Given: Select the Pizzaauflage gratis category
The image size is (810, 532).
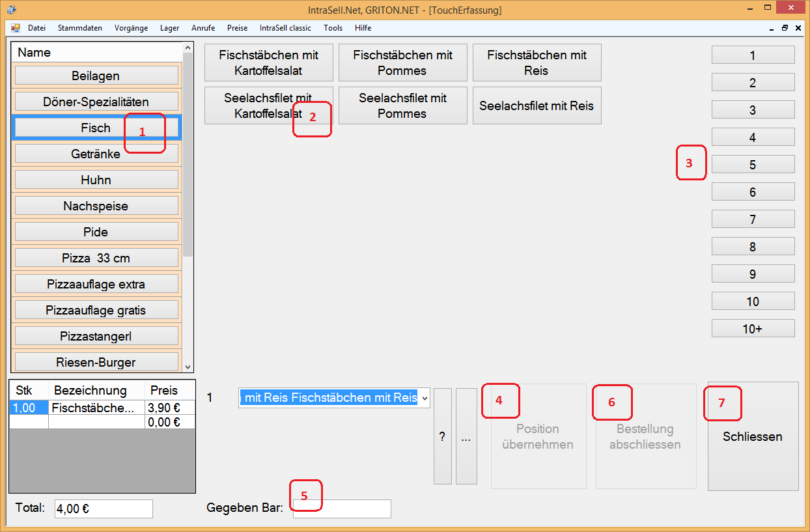Looking at the screenshot, I should (96, 310).
